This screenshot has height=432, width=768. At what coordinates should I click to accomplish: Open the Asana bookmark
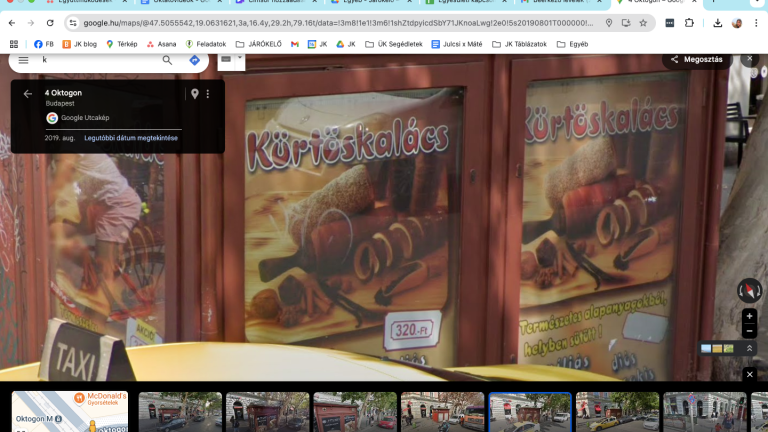click(x=161, y=44)
